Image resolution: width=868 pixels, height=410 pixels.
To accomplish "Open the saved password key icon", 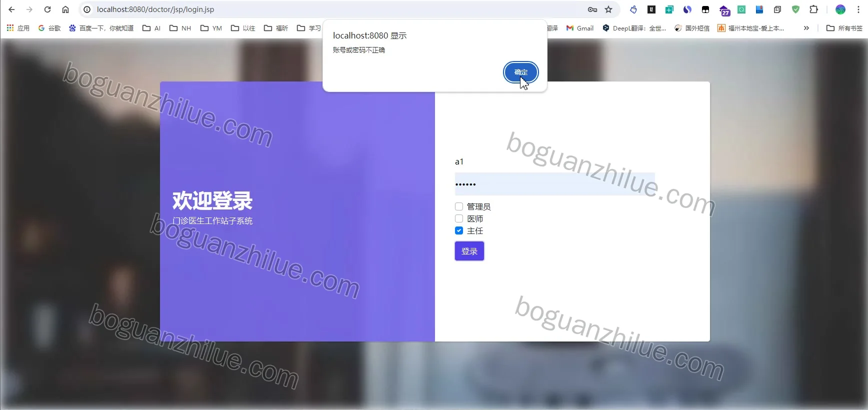I will [592, 9].
